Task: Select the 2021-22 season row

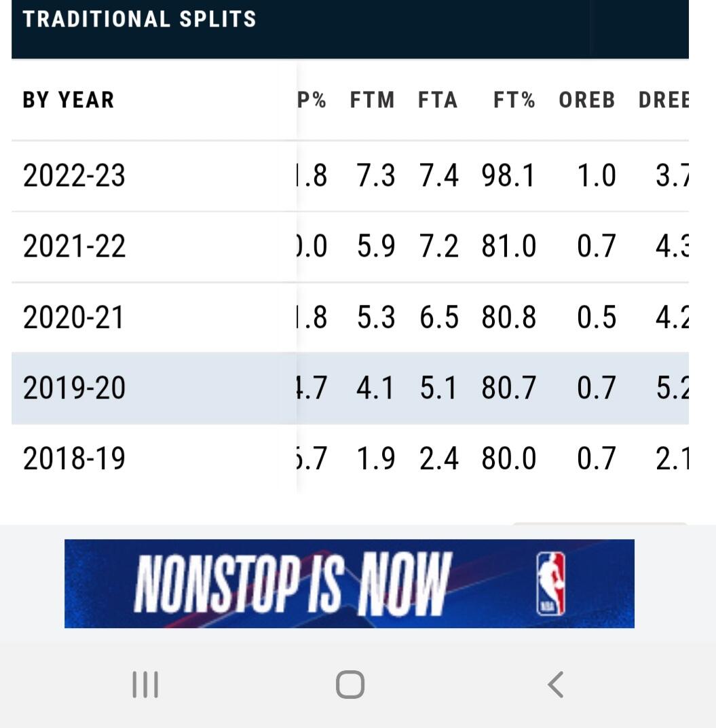Action: (350, 247)
